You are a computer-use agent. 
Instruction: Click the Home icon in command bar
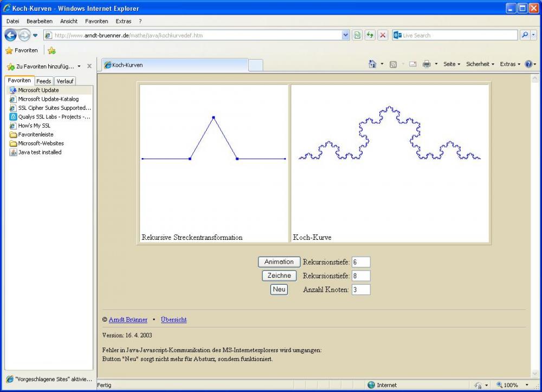(x=372, y=64)
